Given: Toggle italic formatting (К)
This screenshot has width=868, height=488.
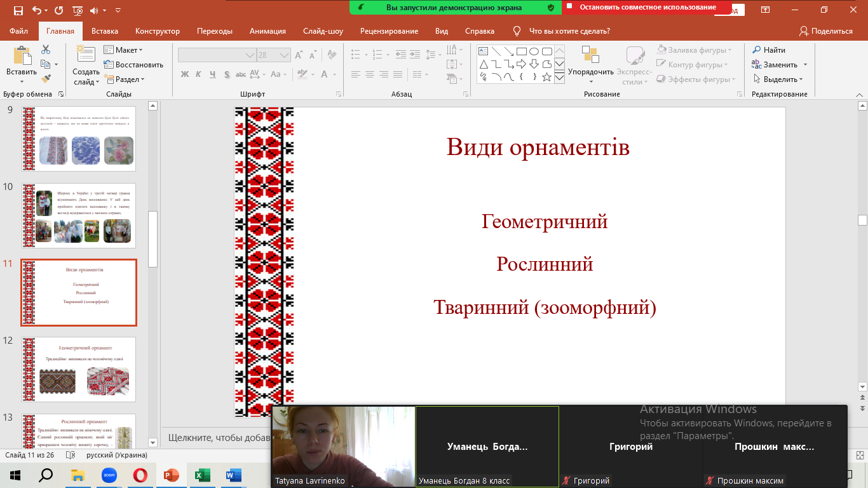Looking at the screenshot, I should [198, 74].
